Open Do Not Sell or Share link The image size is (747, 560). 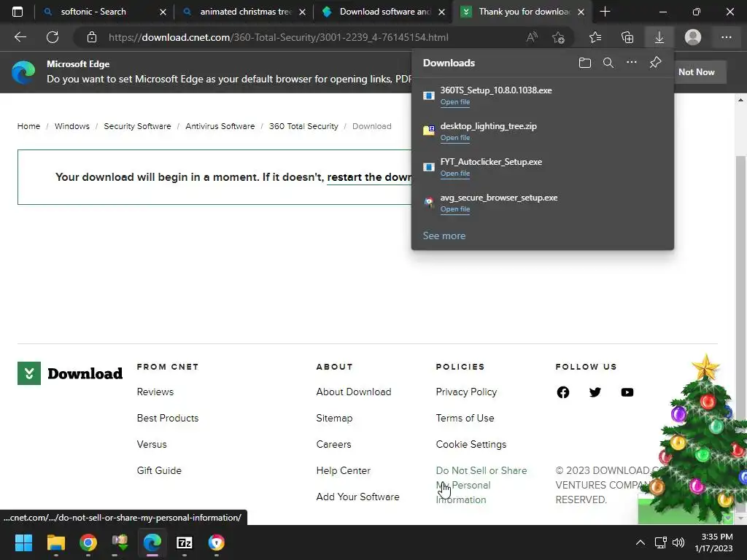pyautogui.click(x=481, y=485)
